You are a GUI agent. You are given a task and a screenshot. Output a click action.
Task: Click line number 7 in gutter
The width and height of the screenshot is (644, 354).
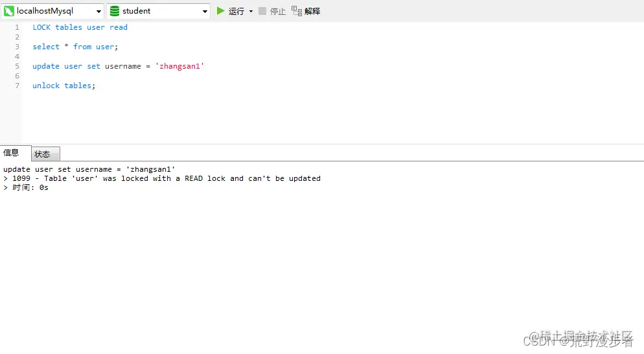click(x=17, y=86)
